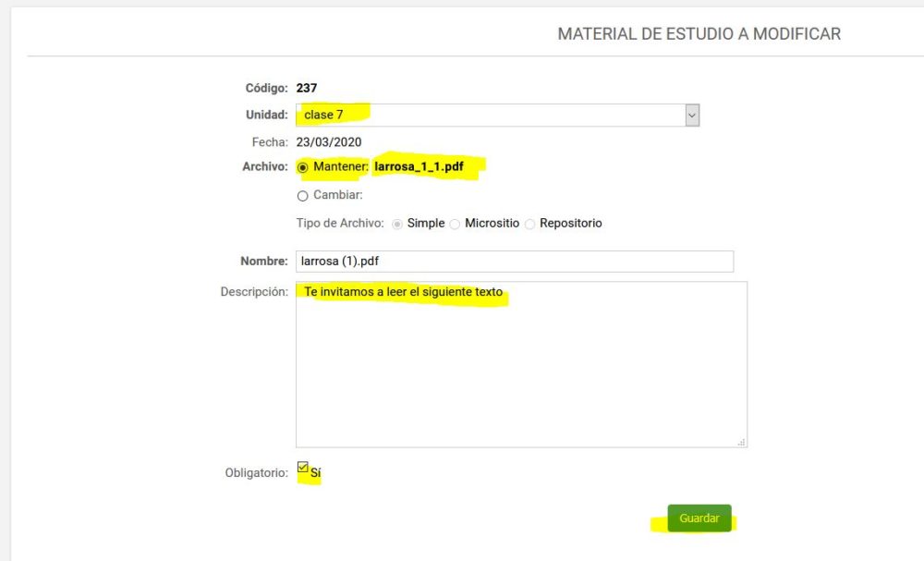Click the larrosa_1_1.pdf file name
The width and height of the screenshot is (924, 561).
419,167
